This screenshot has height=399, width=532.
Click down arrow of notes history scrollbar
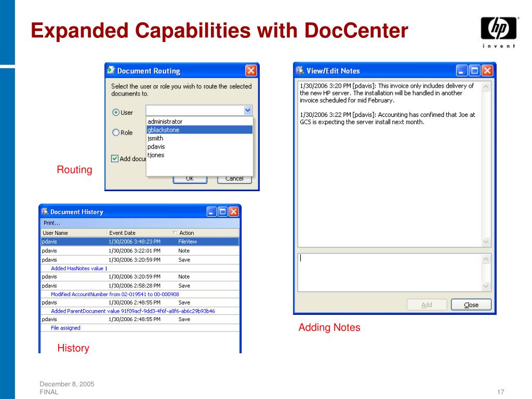486,242
